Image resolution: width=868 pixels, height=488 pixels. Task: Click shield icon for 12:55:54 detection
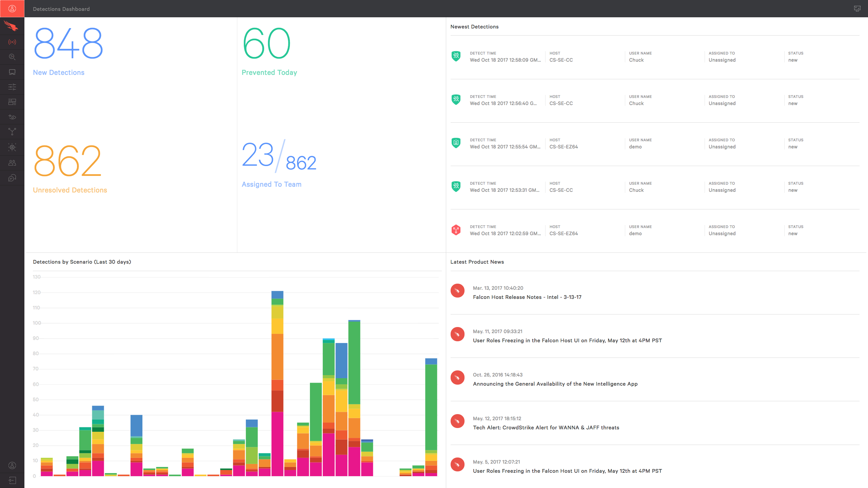pyautogui.click(x=456, y=143)
